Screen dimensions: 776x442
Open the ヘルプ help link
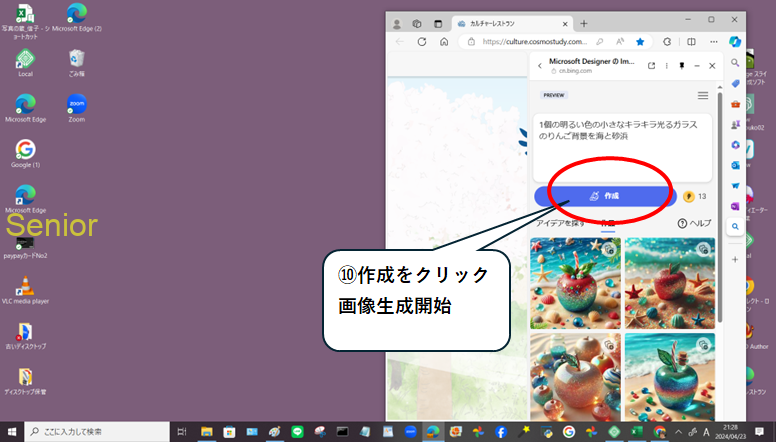tap(694, 223)
